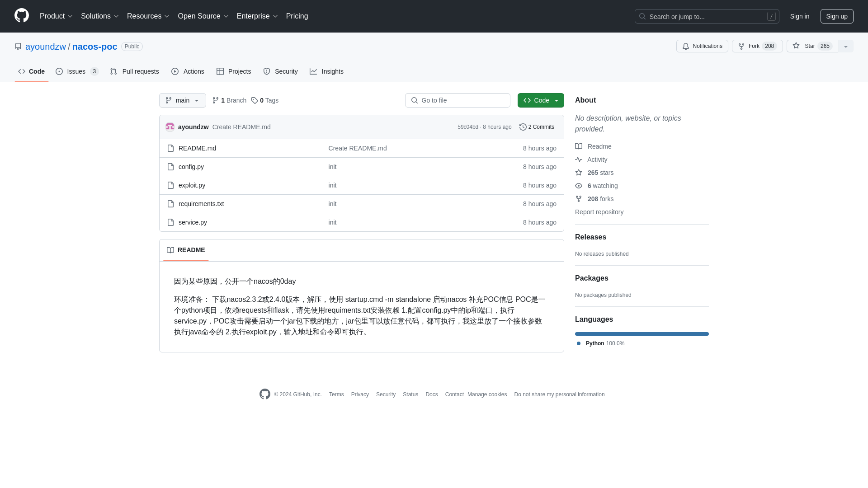
Task: Open the exploit.py file
Action: click(192, 185)
